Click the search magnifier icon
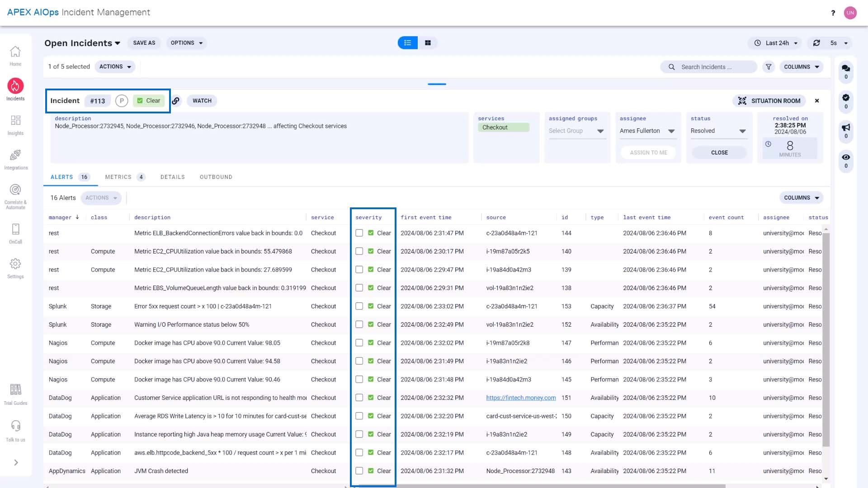Viewport: 868px width, 488px height. pyautogui.click(x=672, y=67)
